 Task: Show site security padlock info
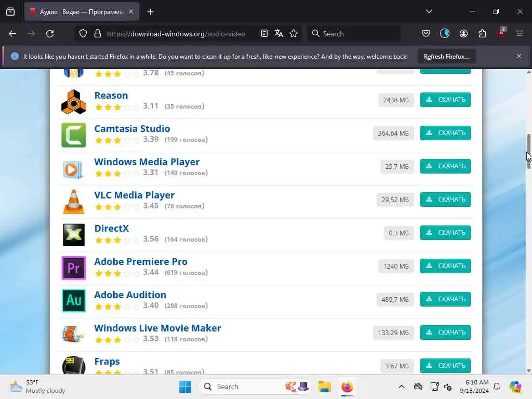pos(98,34)
